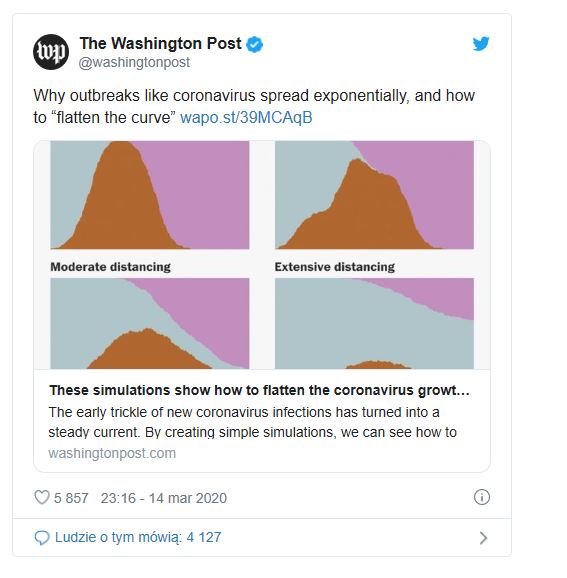This screenshot has height=578, width=567.
Task: Select the Moderate distancing chart
Action: 150,323
